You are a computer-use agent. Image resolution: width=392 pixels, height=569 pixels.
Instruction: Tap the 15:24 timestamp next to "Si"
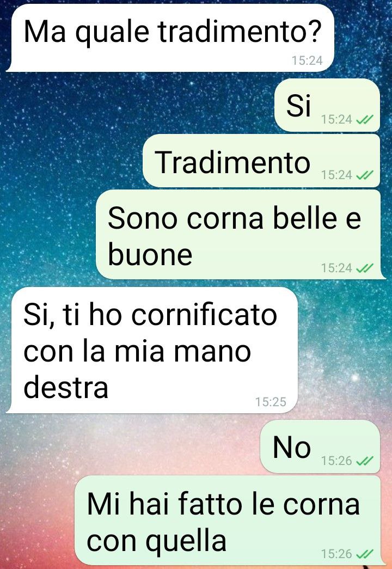coord(336,119)
